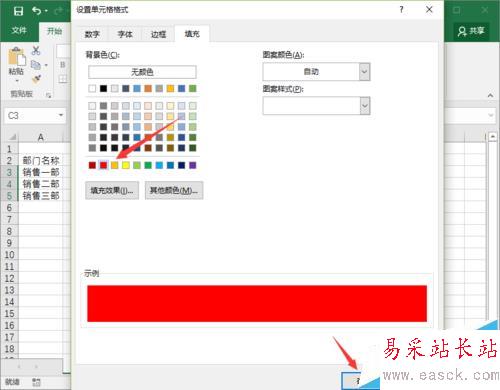Switch to the 数字 tab
The image size is (500, 390).
point(92,34)
